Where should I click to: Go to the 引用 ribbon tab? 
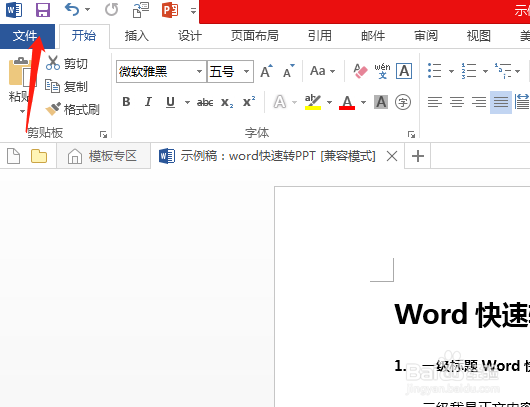click(x=320, y=36)
